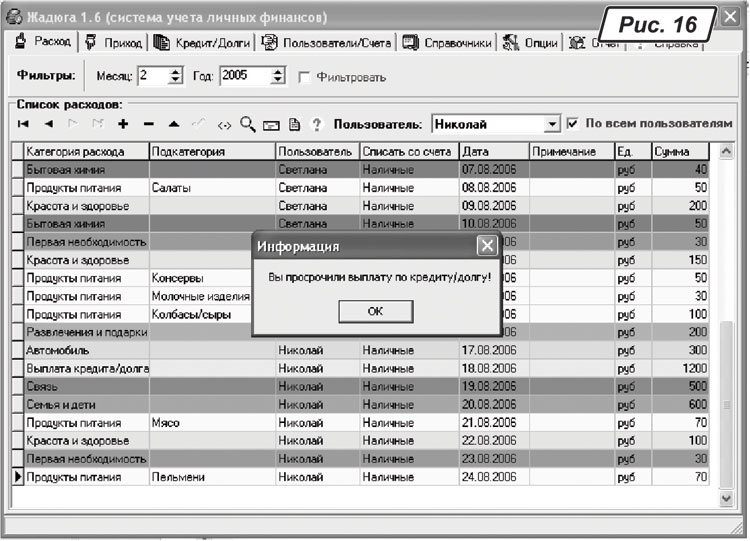Viewport: 750px width, 541px height.
Task: Click the Месяц spinner arrows
Action: point(176,76)
